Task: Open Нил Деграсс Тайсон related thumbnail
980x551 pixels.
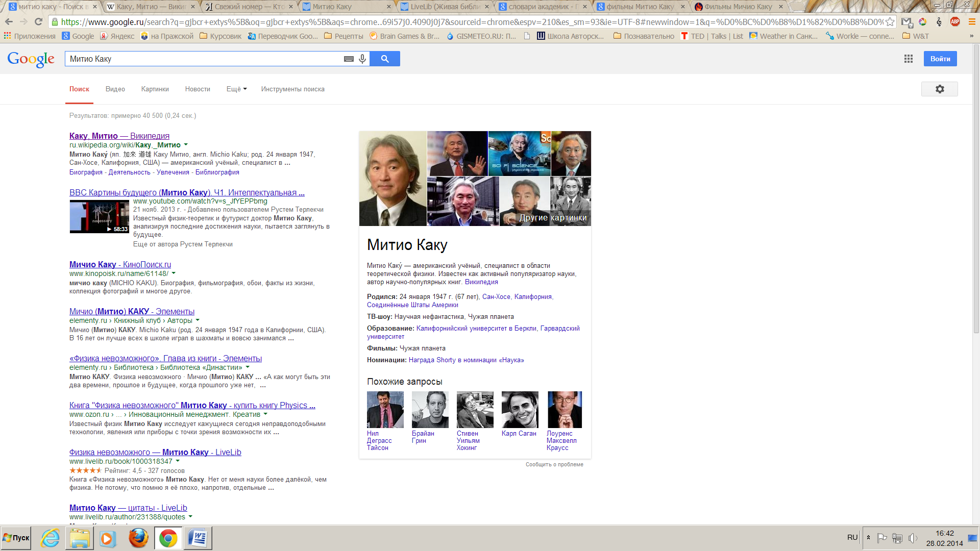Action: (385, 410)
